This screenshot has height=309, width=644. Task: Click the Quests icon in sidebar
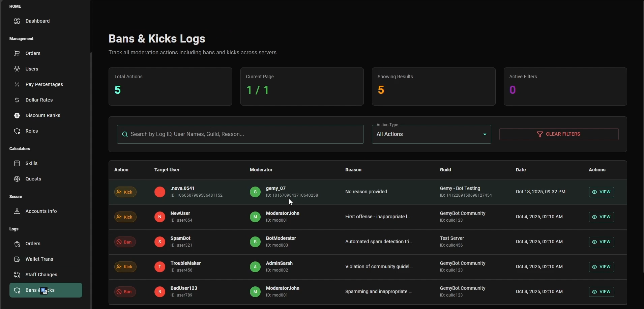point(17,179)
